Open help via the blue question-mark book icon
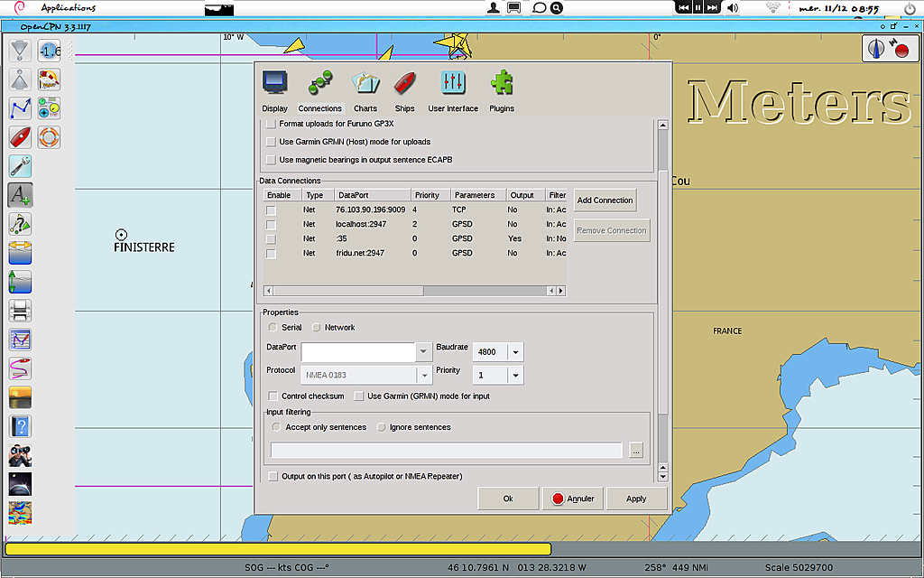924x578 pixels. click(20, 426)
